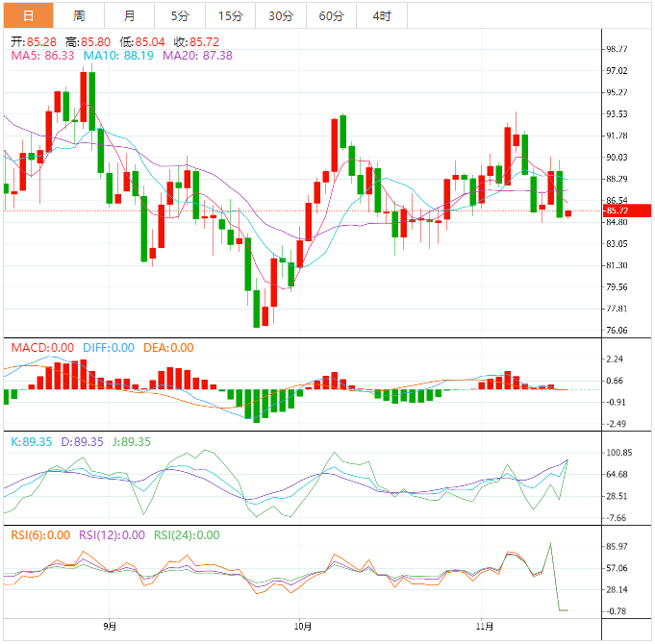Show the 60分 chart tab
This screenshot has height=644, width=655.
coord(331,16)
